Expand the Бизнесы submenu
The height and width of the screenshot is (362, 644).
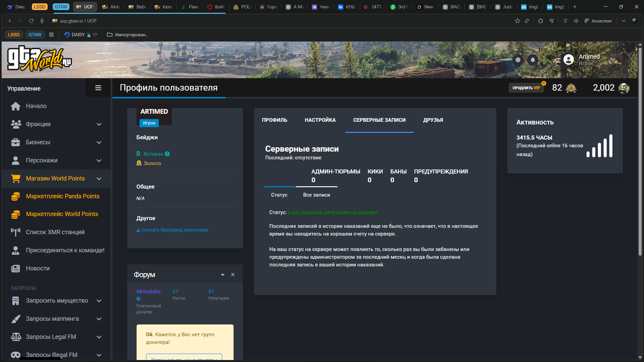99,142
